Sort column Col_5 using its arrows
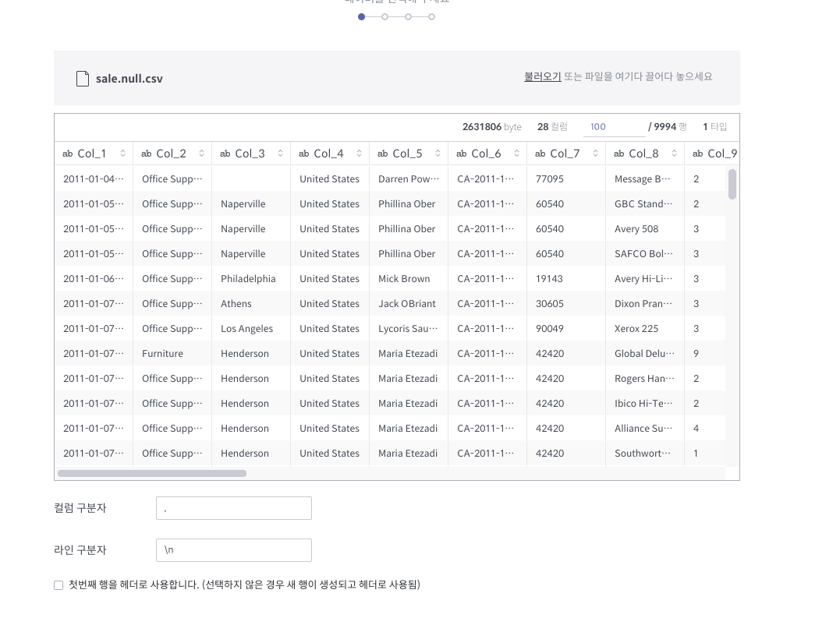The image size is (840, 618). click(438, 154)
